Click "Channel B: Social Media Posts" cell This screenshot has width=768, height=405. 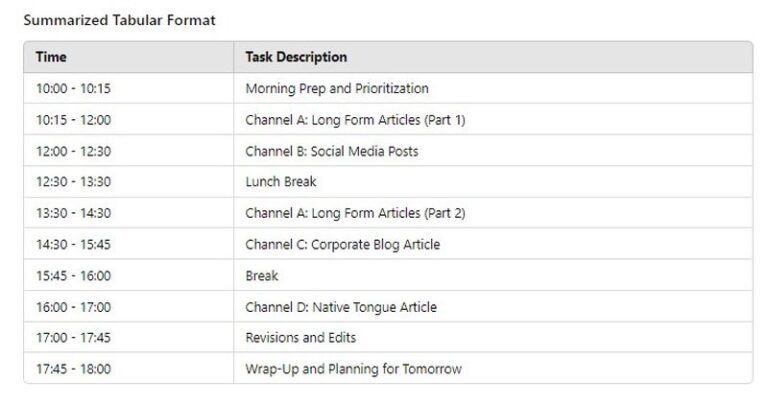point(332,151)
